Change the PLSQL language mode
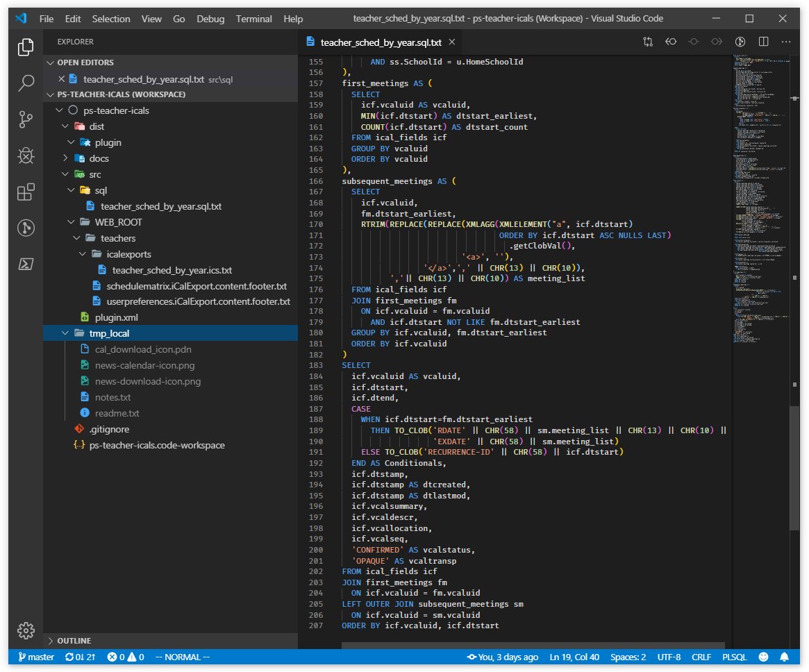809x672 pixels. point(734,657)
